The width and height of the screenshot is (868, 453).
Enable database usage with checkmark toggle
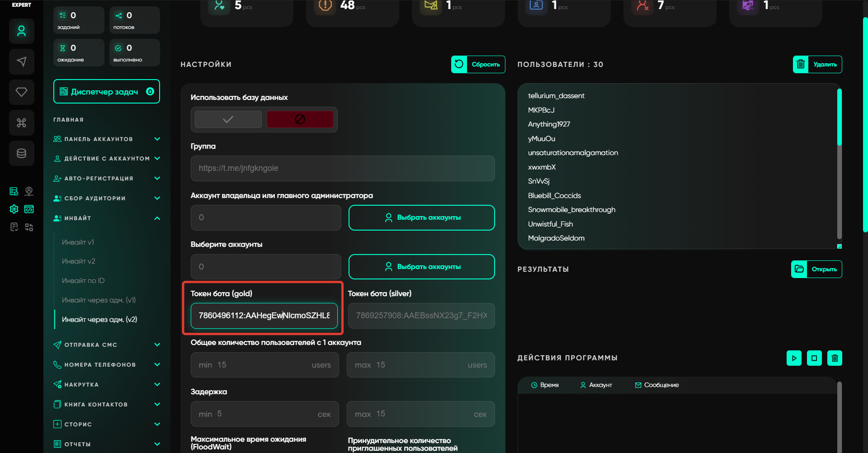click(228, 119)
